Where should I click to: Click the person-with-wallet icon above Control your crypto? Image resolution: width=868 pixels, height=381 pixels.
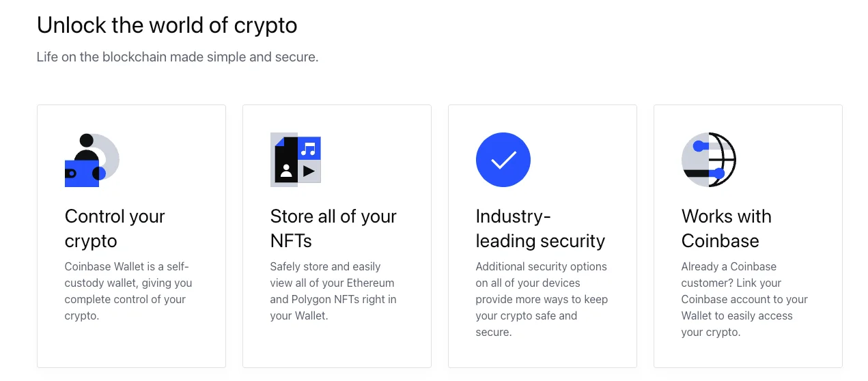[92, 160]
